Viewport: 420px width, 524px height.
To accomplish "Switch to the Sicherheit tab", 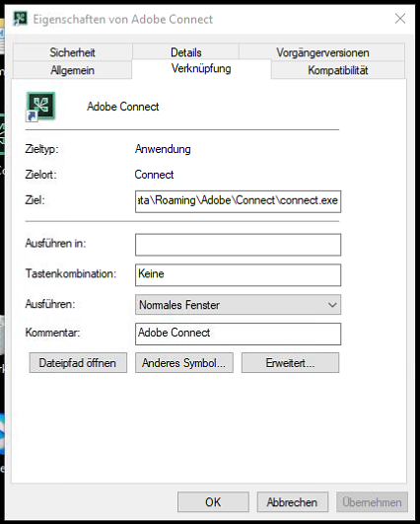I will [72, 52].
